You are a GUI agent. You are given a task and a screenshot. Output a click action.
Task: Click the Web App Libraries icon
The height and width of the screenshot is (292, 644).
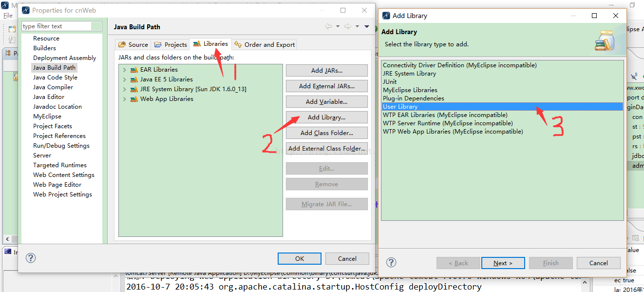click(x=134, y=99)
